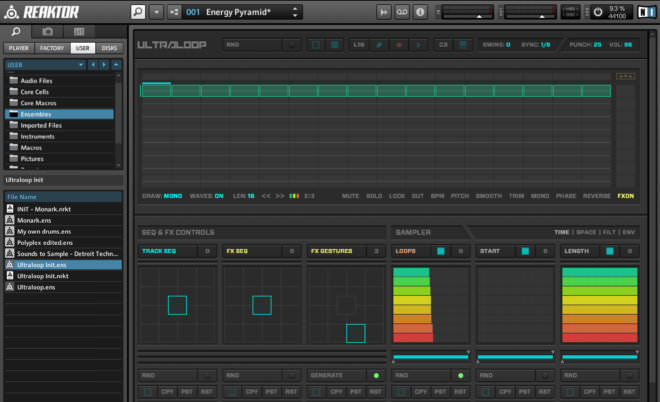Select the PITCH lane option
660x402 pixels.
pos(460,196)
